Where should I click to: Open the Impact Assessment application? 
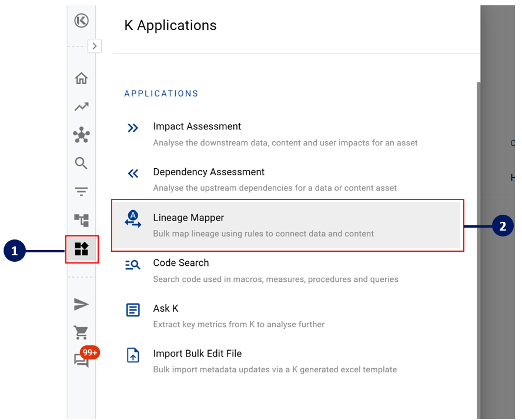pyautogui.click(x=197, y=126)
